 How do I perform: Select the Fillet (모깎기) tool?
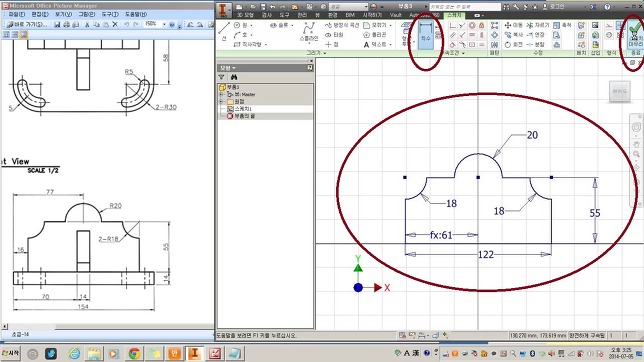(x=375, y=25)
